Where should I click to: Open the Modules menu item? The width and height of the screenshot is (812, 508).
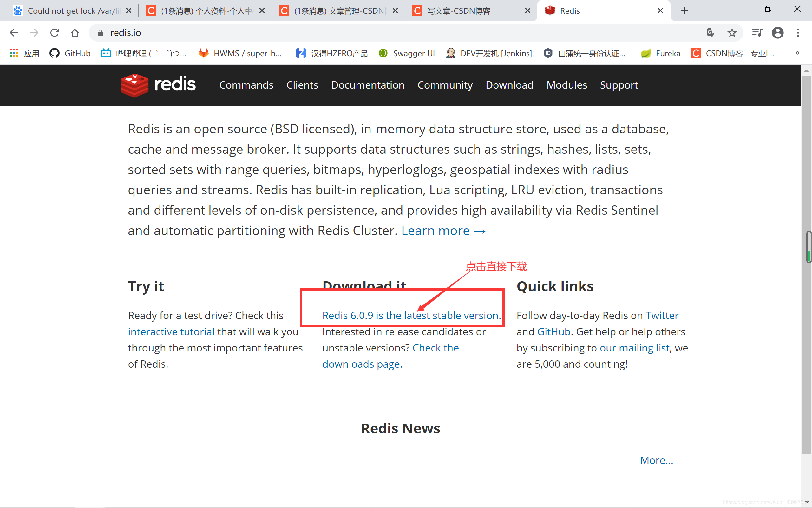567,85
